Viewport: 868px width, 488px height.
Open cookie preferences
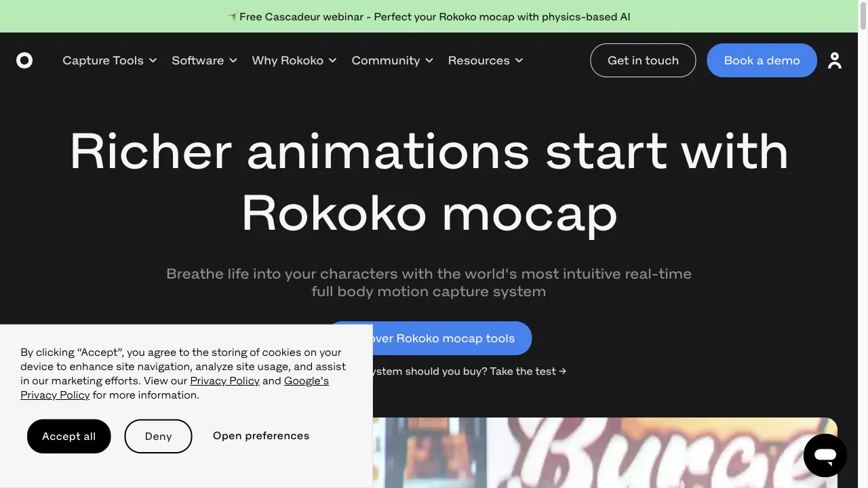click(x=261, y=436)
